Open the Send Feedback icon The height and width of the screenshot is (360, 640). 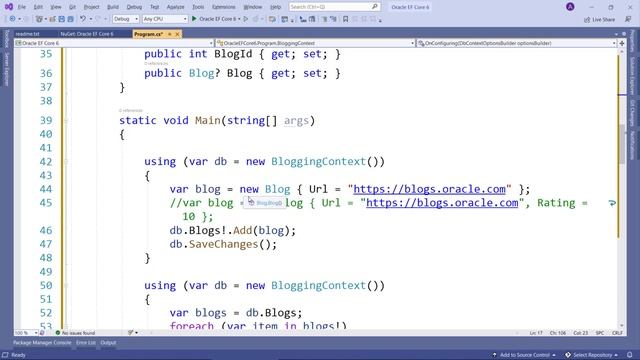point(628,19)
